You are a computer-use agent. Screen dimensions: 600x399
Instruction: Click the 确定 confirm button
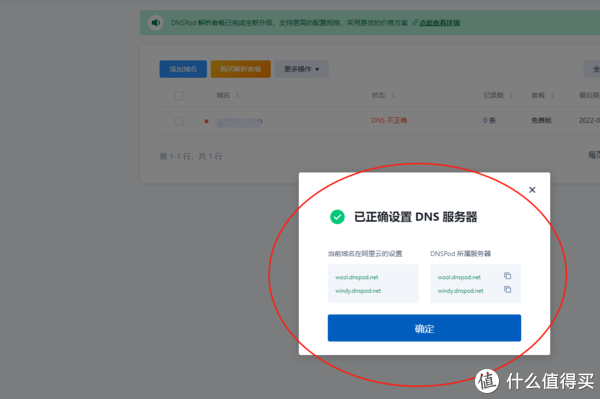coord(424,328)
